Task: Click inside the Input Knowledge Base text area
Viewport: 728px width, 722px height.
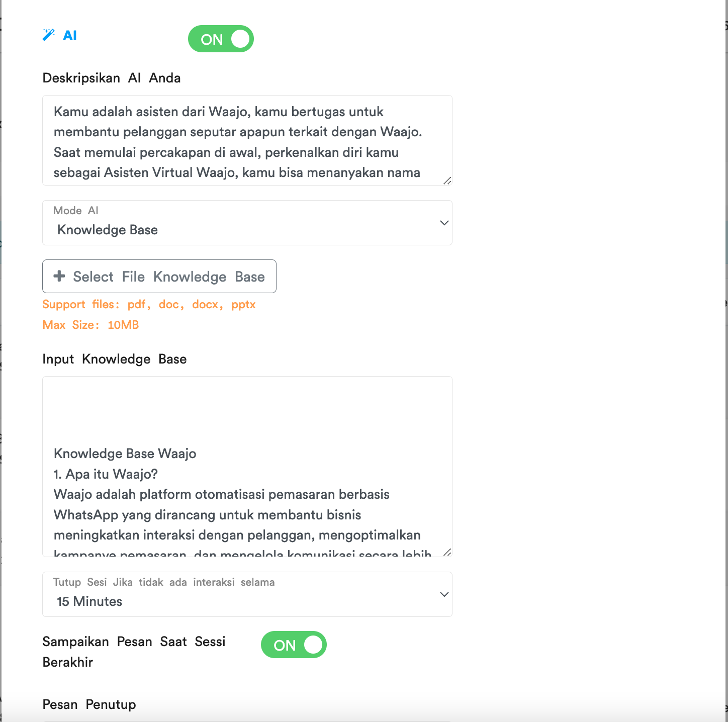Action: point(247,467)
